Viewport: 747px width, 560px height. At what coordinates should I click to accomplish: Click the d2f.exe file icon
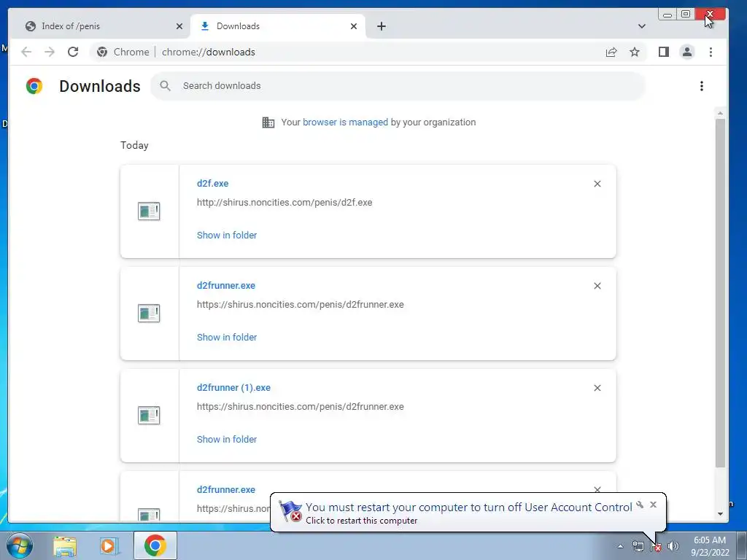(149, 211)
